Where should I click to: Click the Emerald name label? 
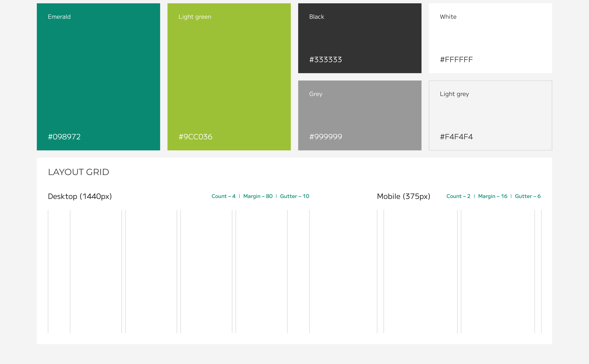tap(59, 17)
